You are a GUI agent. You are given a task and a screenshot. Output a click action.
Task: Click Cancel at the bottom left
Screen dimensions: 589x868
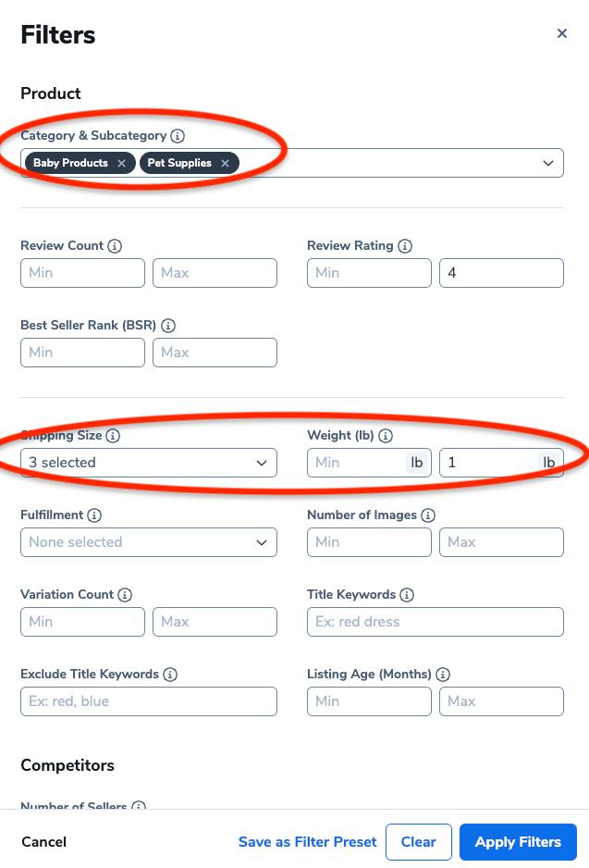click(43, 842)
